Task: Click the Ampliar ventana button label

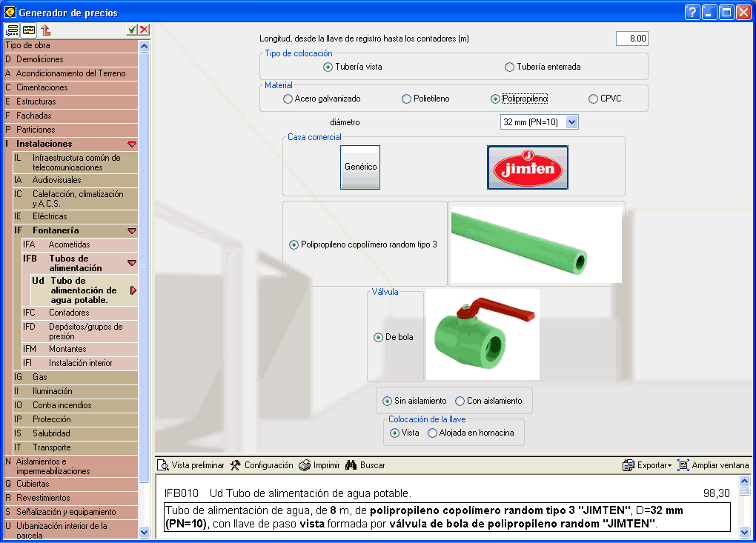Action: coord(720,465)
